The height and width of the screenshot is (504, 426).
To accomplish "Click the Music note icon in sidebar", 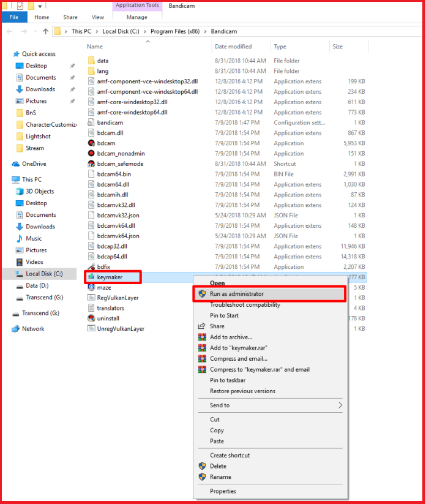I will click(x=20, y=238).
